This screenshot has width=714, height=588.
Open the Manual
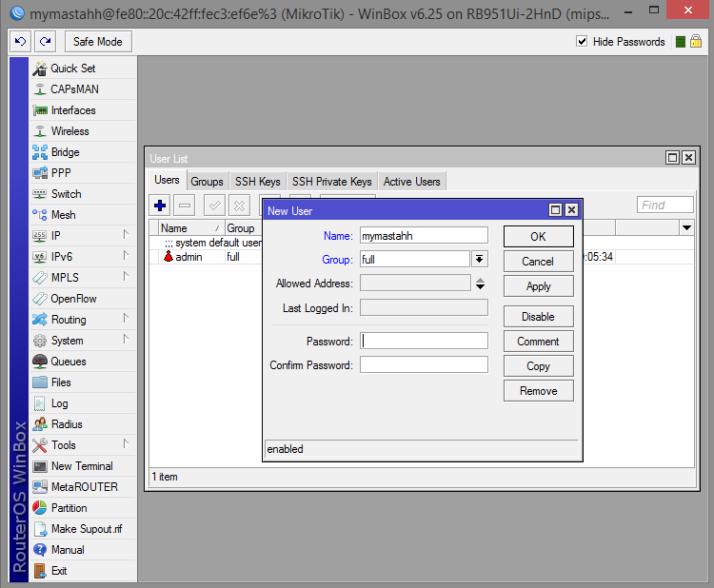pyautogui.click(x=83, y=550)
